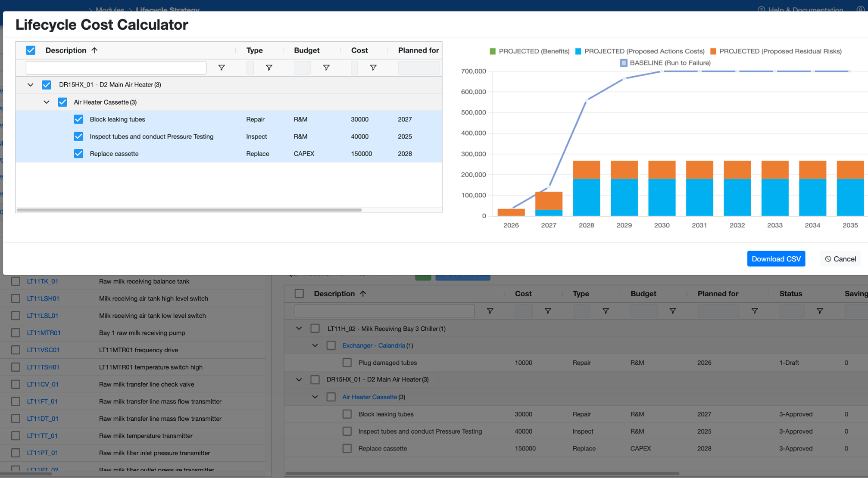Collapse the Air Heater Cassette group in calculator
This screenshot has height=478, width=868.
(47, 102)
